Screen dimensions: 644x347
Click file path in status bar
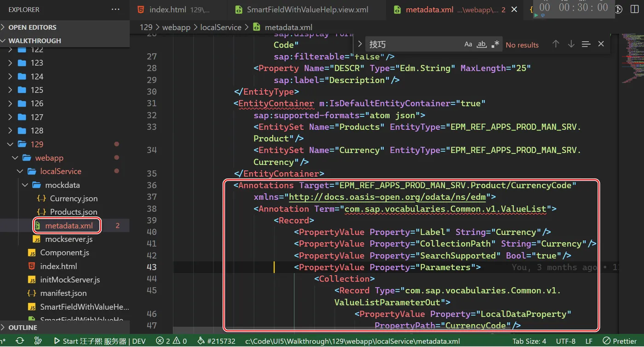pos(352,341)
